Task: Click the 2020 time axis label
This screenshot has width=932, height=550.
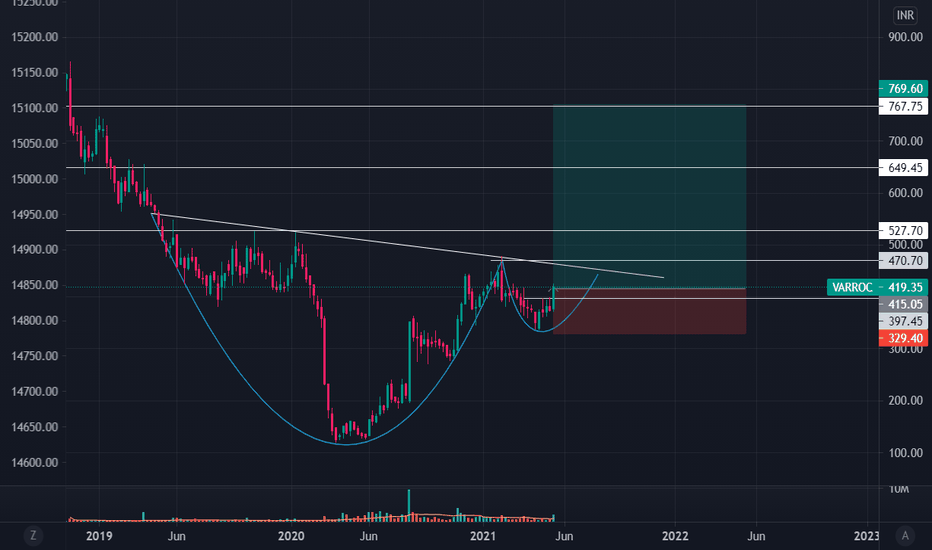Action: coord(291,536)
